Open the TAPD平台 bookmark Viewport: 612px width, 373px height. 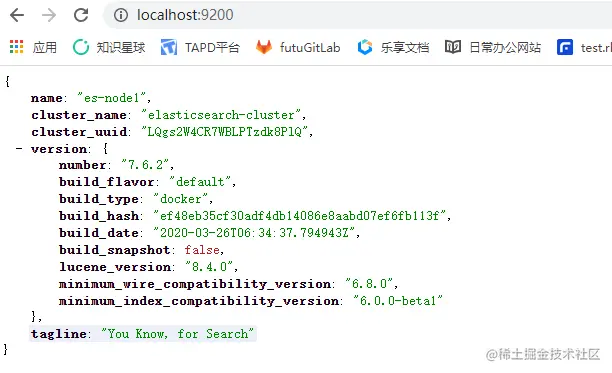(x=212, y=48)
